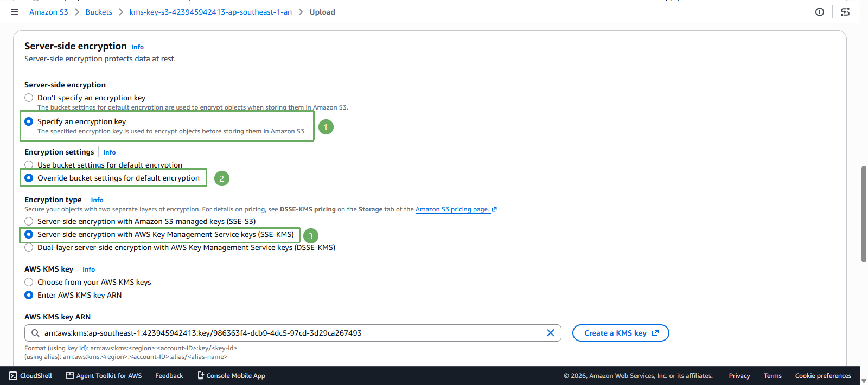Click the search icon in ARN field
The height and width of the screenshot is (385, 868).
[35, 333]
